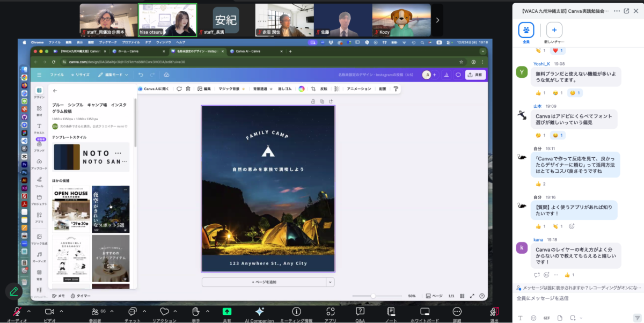
Task: Unmute the audio microphone in Zoom
Action: point(17,312)
